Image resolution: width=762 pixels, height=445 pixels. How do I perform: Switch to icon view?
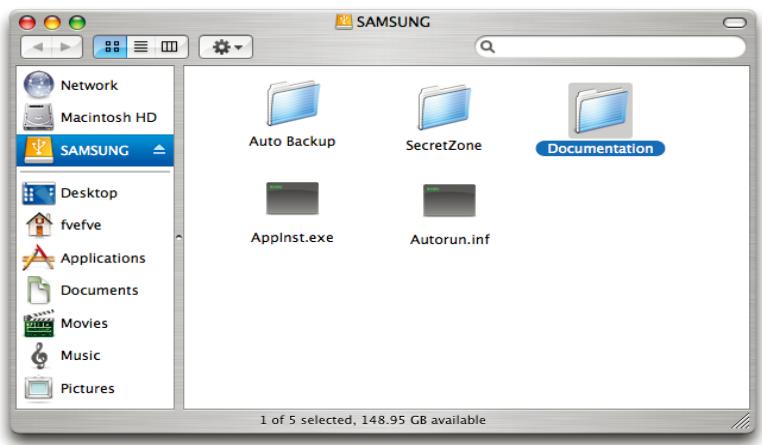(111, 47)
